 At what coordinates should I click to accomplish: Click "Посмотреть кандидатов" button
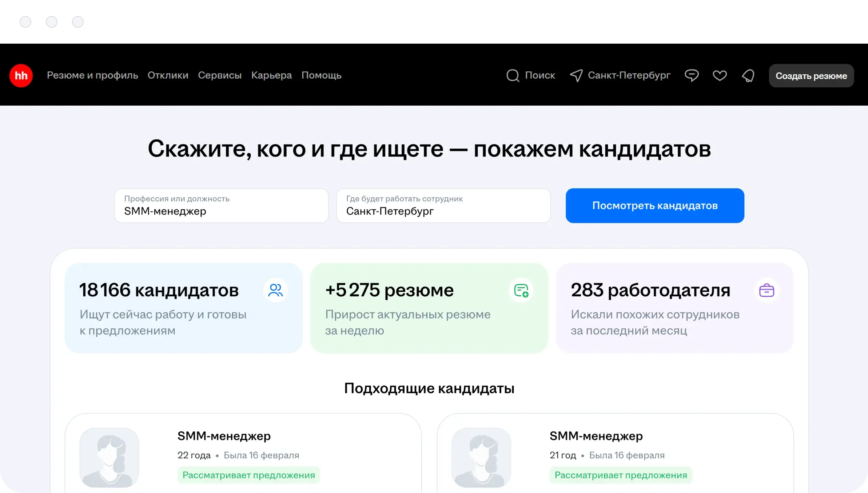coord(655,206)
